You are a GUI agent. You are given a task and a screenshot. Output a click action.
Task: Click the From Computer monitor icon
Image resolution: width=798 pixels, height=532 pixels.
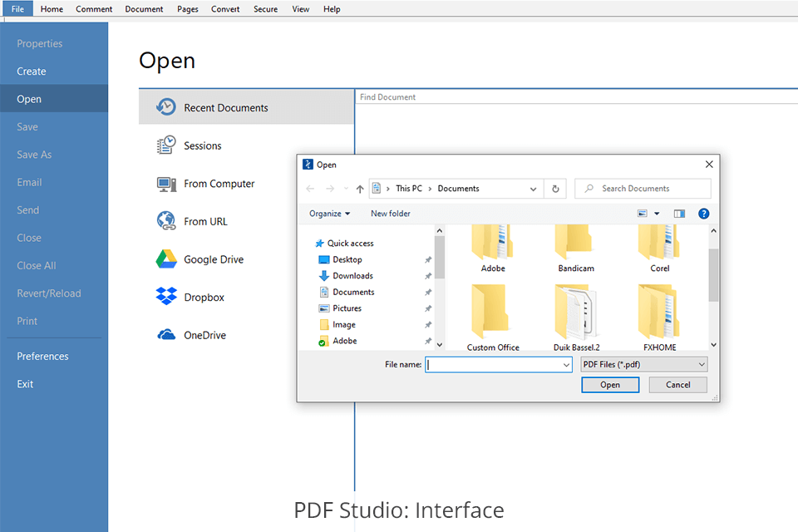tap(166, 184)
